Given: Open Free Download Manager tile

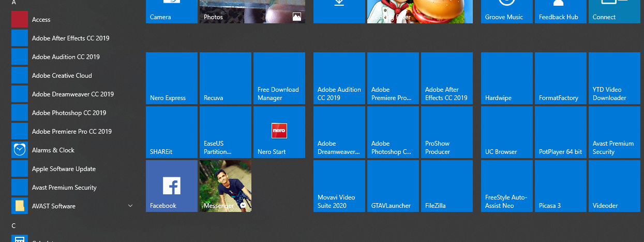Looking at the screenshot, I should [279, 78].
